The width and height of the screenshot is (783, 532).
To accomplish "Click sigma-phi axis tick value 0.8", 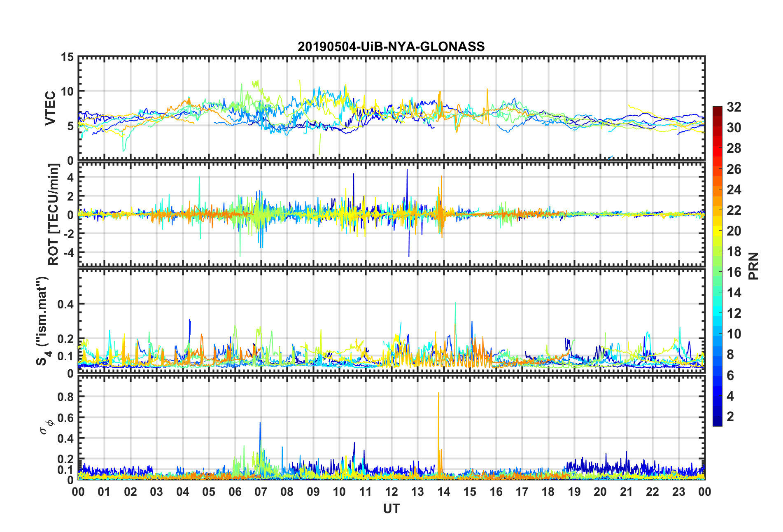I will (66, 397).
